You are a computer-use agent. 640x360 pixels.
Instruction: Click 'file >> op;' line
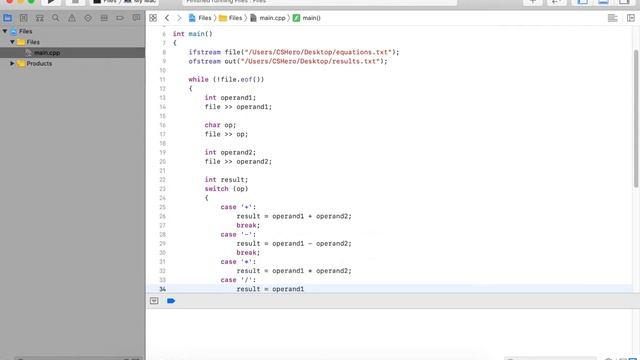coord(226,134)
